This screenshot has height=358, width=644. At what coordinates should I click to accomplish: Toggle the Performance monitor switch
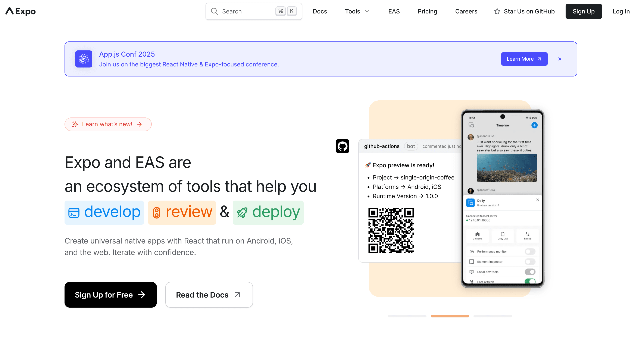point(530,251)
